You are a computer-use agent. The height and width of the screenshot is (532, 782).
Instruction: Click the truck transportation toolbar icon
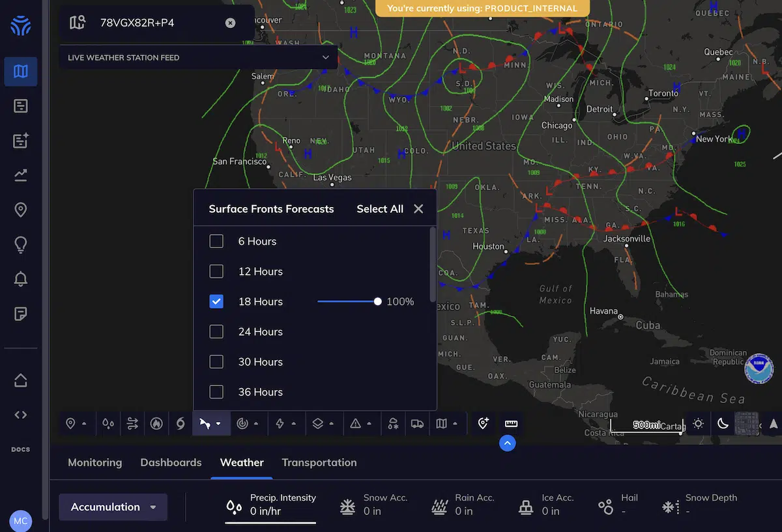(x=417, y=424)
